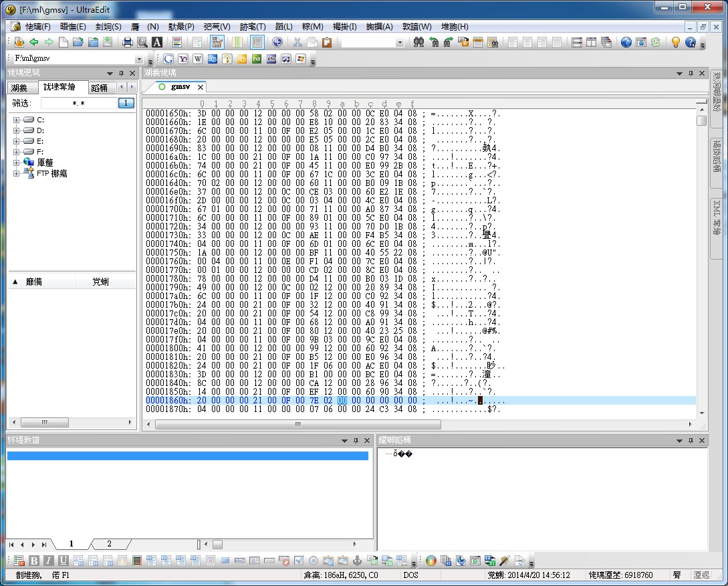Click the light bulb tip icon
The image size is (728, 586).
676,42
